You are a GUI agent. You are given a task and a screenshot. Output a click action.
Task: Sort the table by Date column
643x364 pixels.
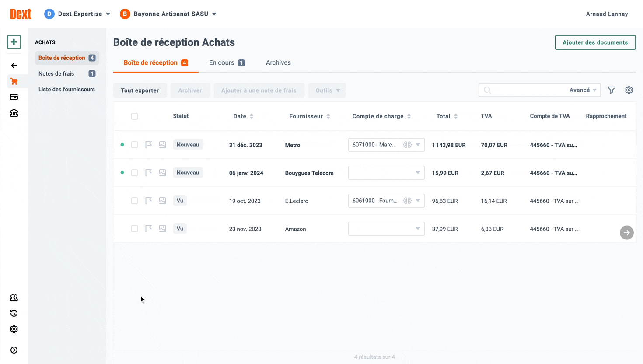[x=243, y=116]
